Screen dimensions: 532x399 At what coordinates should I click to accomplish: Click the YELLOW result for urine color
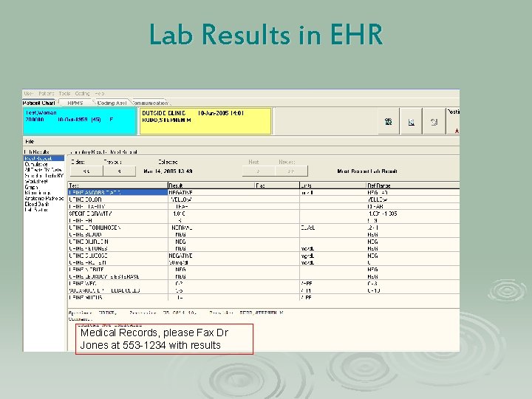click(181, 199)
